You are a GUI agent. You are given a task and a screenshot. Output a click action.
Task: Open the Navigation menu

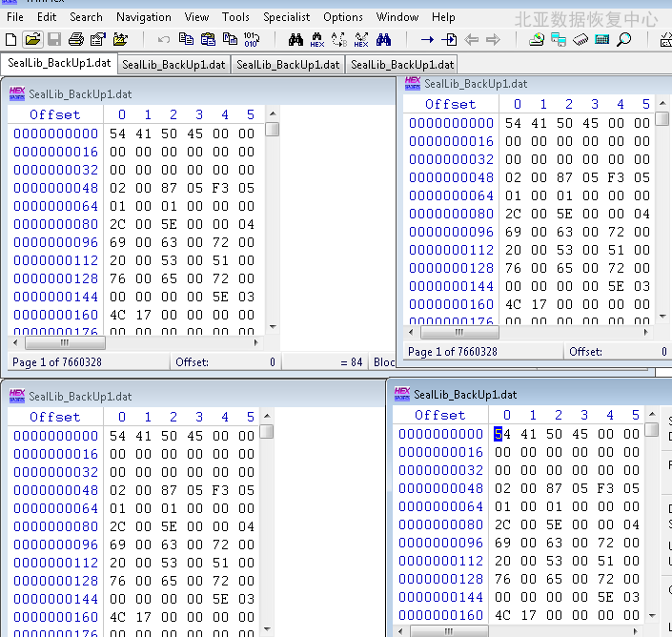coord(144,17)
